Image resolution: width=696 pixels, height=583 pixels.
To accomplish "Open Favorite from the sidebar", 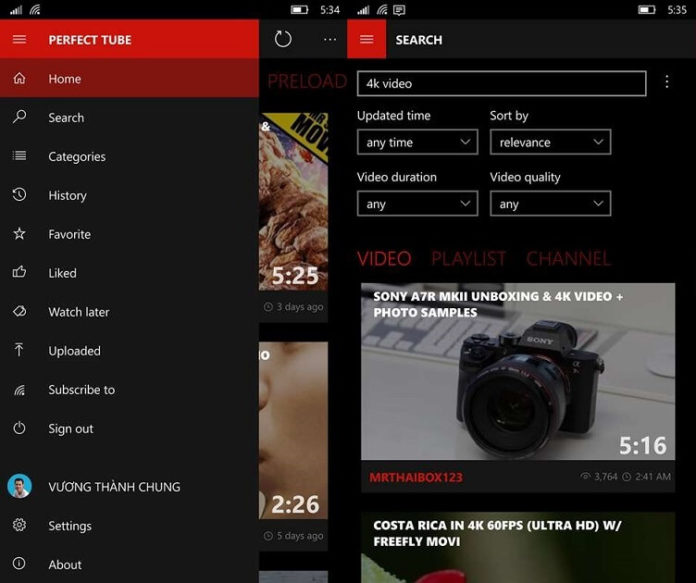I will tap(129, 234).
